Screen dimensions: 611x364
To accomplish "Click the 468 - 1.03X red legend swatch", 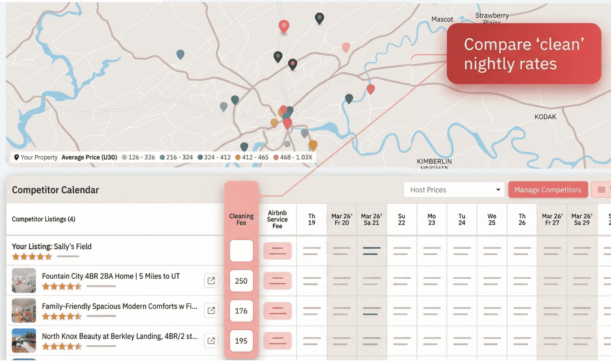I will [x=276, y=157].
